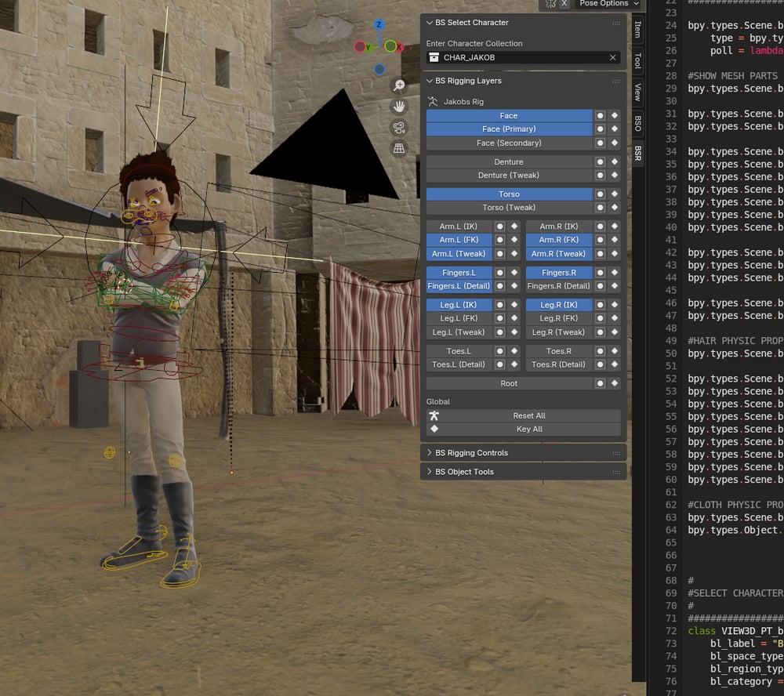This screenshot has height=696, width=784.
Task: Click the #SHOW MESH PARTS comment line
Action: pyautogui.click(x=732, y=76)
